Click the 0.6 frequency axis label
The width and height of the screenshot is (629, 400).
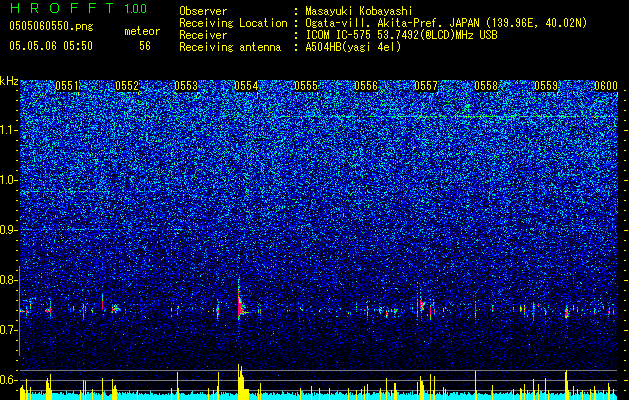[9, 380]
